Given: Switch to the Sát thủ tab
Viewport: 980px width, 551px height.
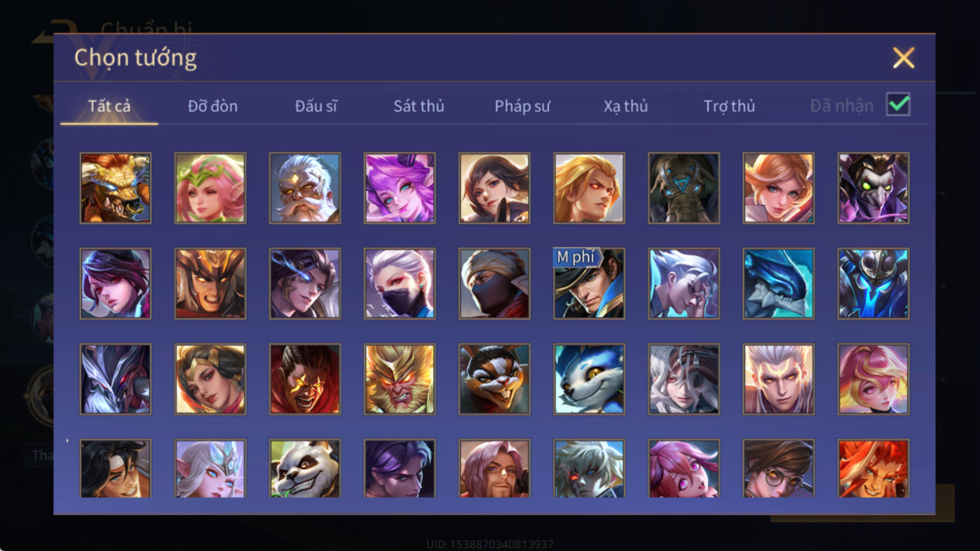Looking at the screenshot, I should click(x=419, y=106).
